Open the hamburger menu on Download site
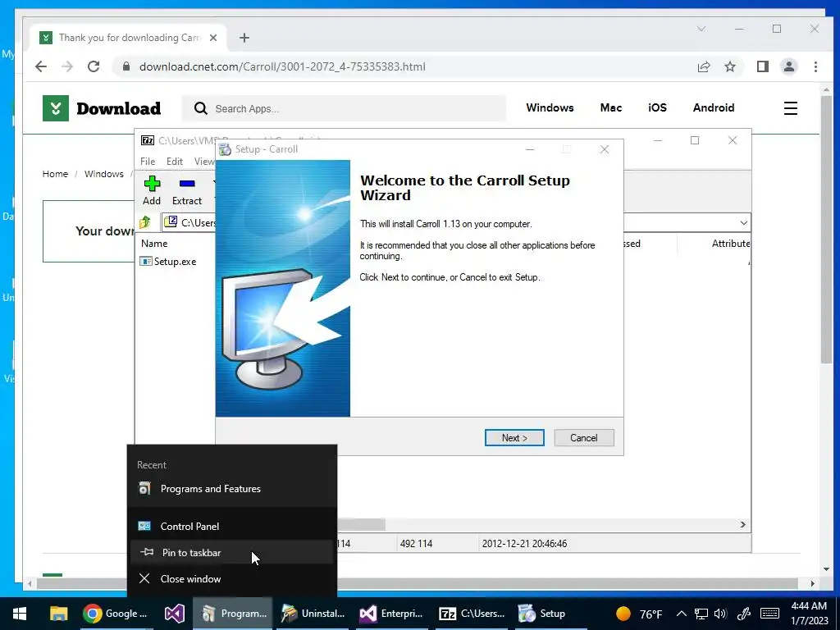This screenshot has height=630, width=840. tap(791, 108)
